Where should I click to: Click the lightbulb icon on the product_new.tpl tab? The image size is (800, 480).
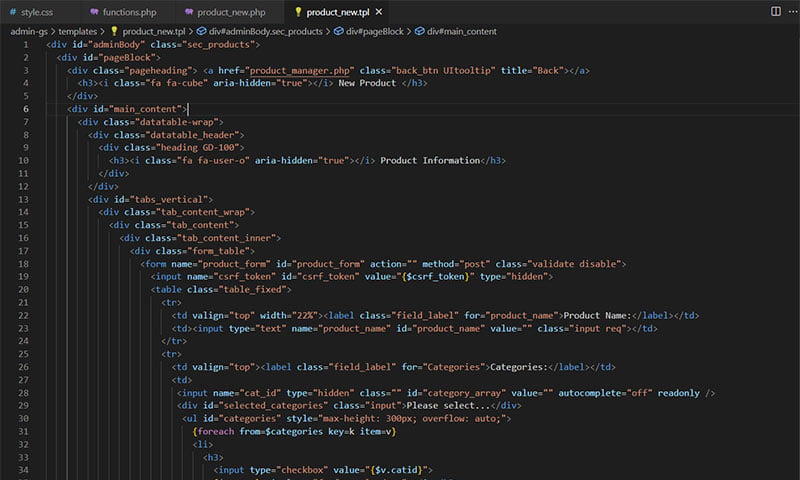point(298,12)
